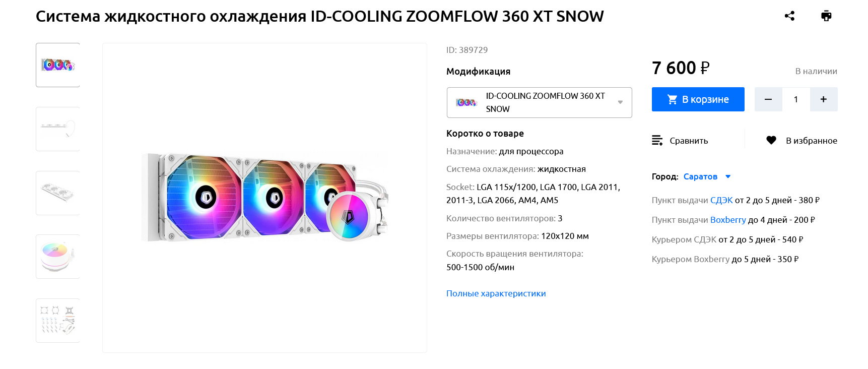Viewport: 868px width, 369px height.
Task: Increase quantity with the plus button
Action: 823,99
